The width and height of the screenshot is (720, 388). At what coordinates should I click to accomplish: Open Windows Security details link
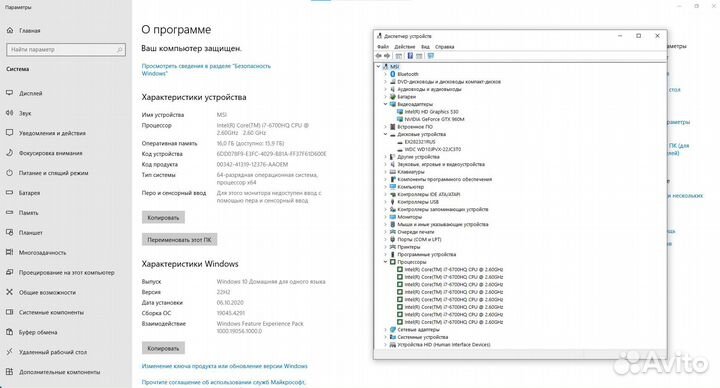pos(206,70)
